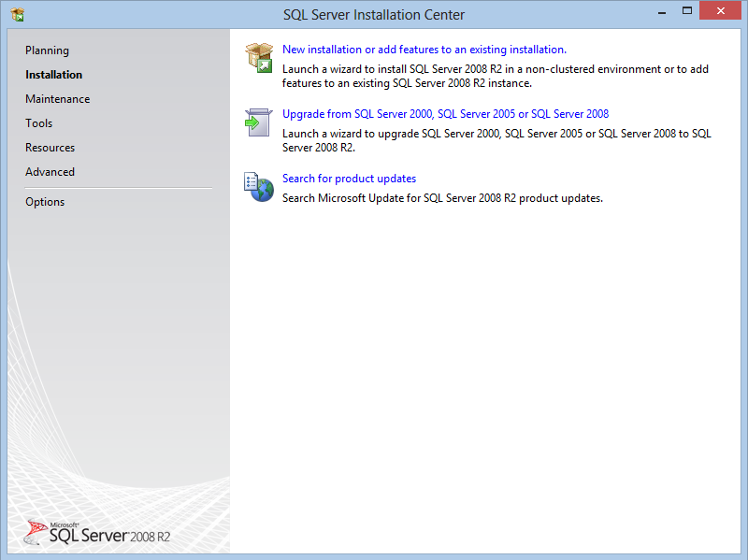Screen dimensions: 748x560
Task: Go to the Tools section
Action: coord(38,123)
